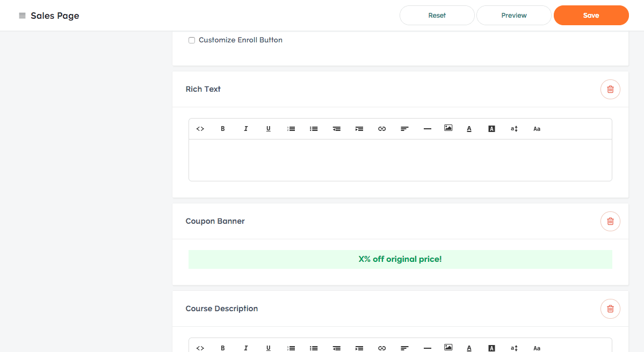The image size is (644, 352).
Task: Delete the Coupon Banner section
Action: tap(610, 221)
